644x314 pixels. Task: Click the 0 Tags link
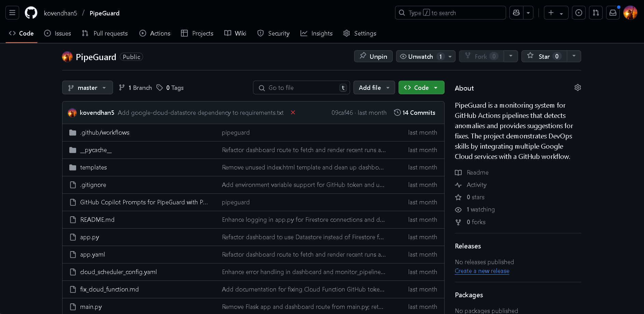click(x=170, y=88)
